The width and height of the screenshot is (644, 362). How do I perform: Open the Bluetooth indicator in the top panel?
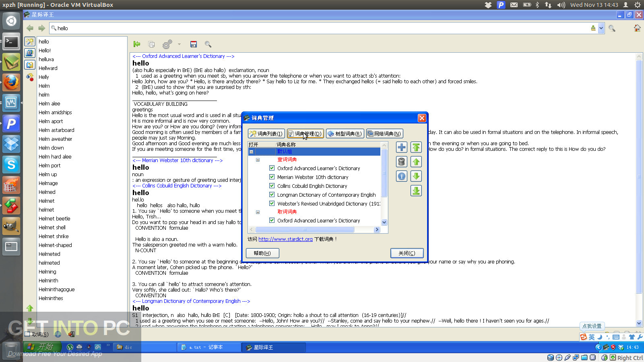[x=537, y=5]
